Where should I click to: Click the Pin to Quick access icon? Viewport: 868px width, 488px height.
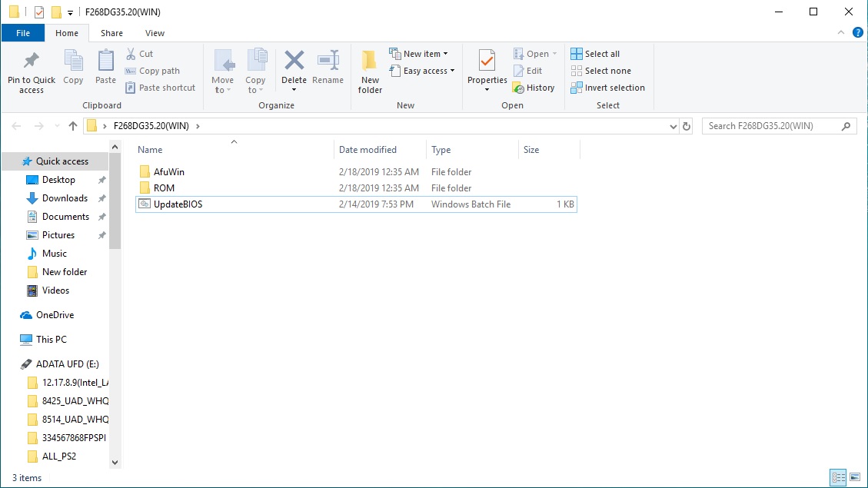click(x=32, y=61)
